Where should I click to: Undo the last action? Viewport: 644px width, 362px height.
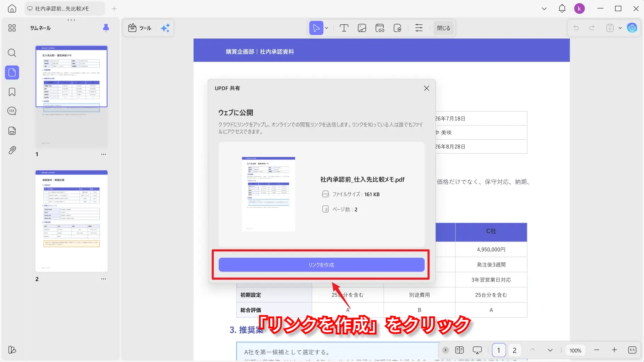coord(576,28)
